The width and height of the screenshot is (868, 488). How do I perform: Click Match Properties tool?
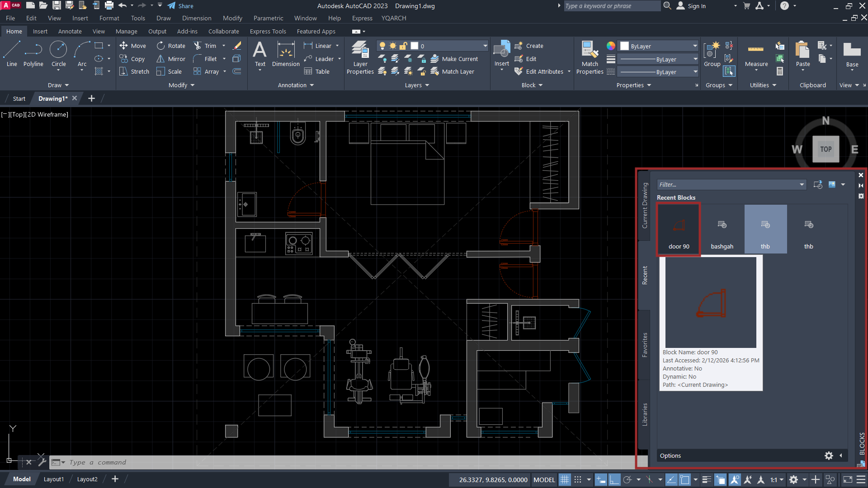590,57
